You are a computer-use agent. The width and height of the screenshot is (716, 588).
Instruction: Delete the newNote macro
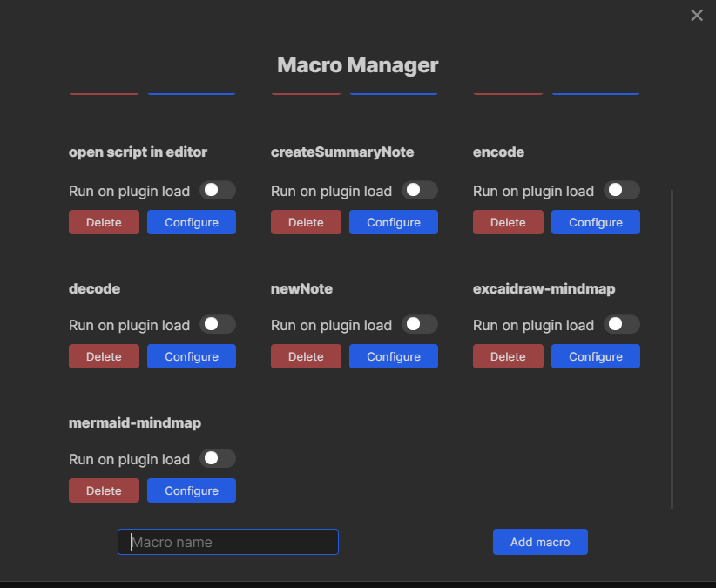tap(306, 356)
